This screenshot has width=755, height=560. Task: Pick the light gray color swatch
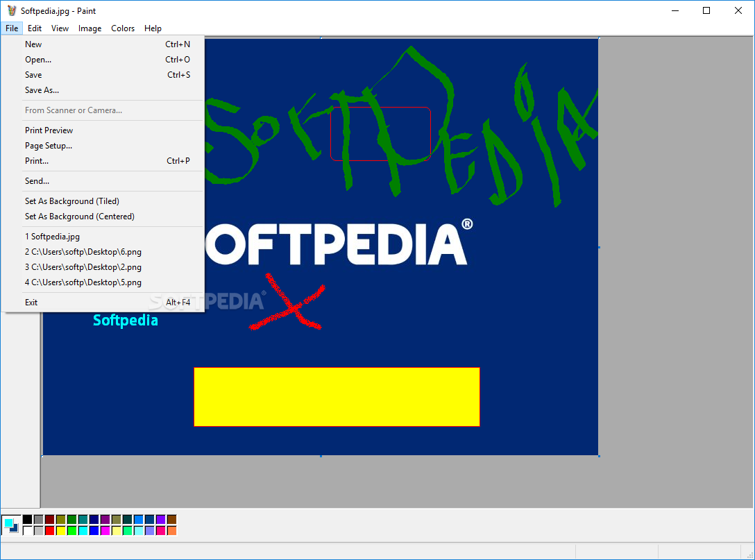(39, 531)
